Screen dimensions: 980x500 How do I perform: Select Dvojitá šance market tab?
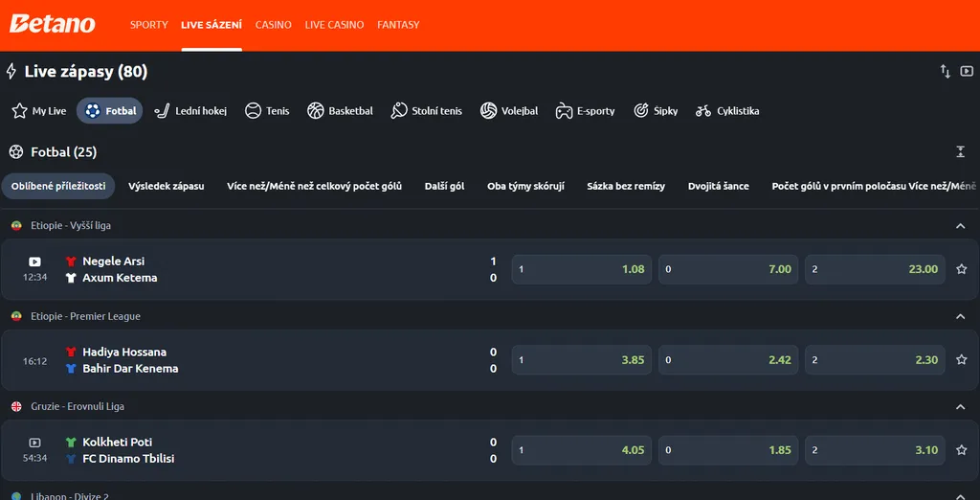click(x=718, y=186)
